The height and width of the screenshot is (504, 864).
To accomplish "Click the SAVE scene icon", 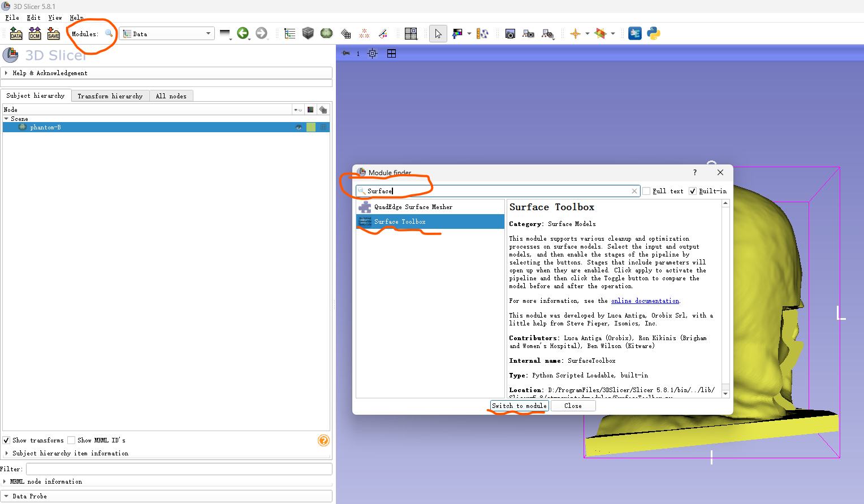I will pyautogui.click(x=53, y=33).
